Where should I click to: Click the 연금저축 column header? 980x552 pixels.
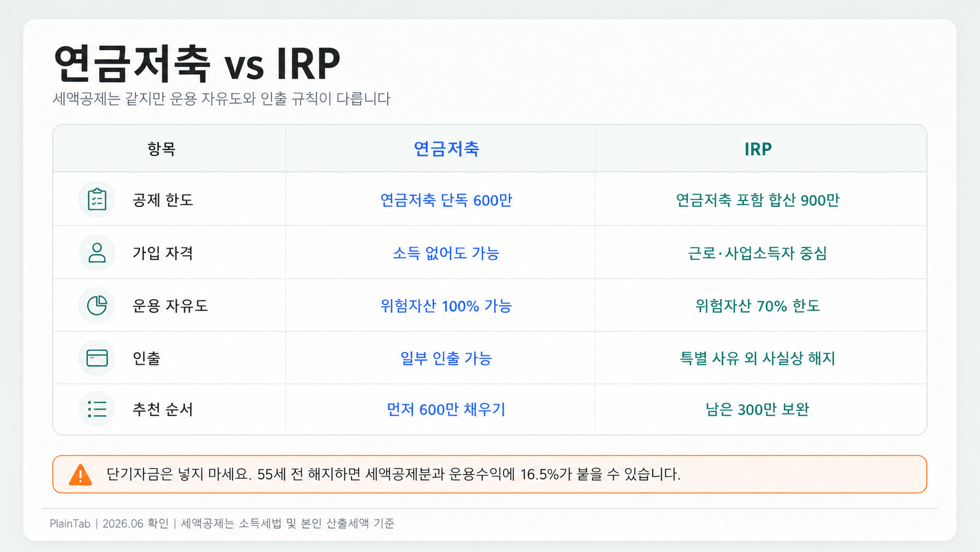pyautogui.click(x=447, y=149)
